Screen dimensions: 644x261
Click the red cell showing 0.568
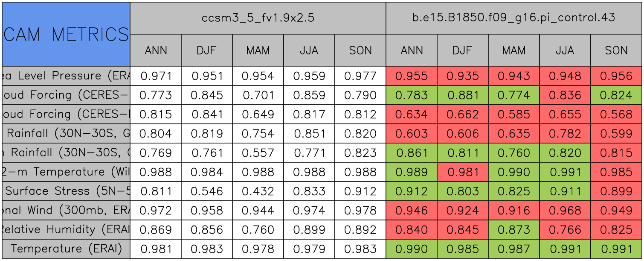616,114
